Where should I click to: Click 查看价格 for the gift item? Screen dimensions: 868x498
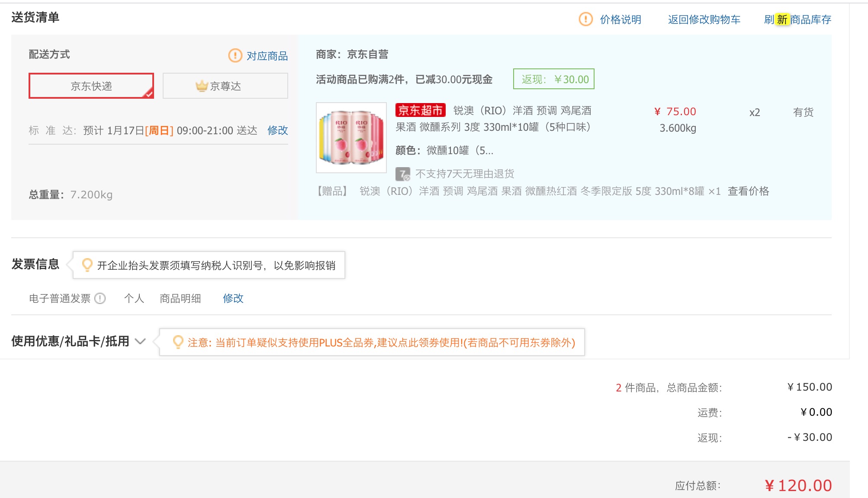pos(748,191)
